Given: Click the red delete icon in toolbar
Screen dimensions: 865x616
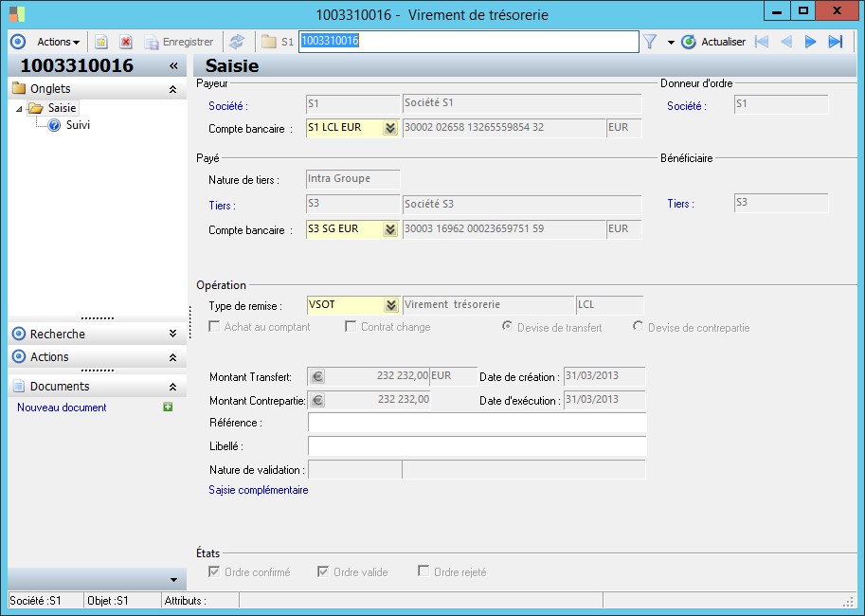Looking at the screenshot, I should [125, 42].
